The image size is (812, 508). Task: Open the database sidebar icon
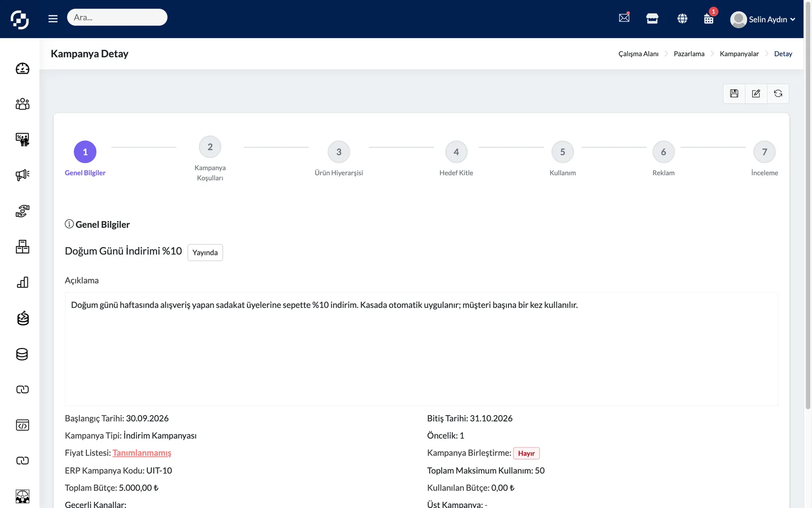(x=22, y=354)
